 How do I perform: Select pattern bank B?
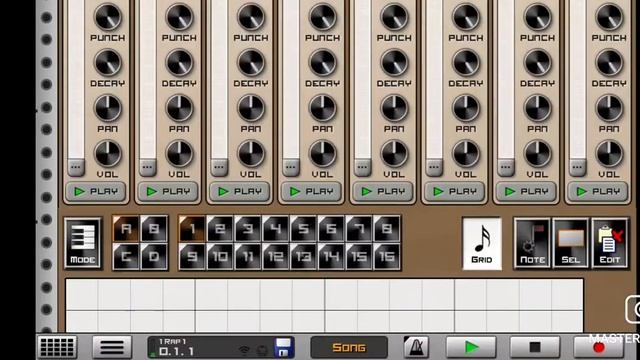(x=154, y=229)
